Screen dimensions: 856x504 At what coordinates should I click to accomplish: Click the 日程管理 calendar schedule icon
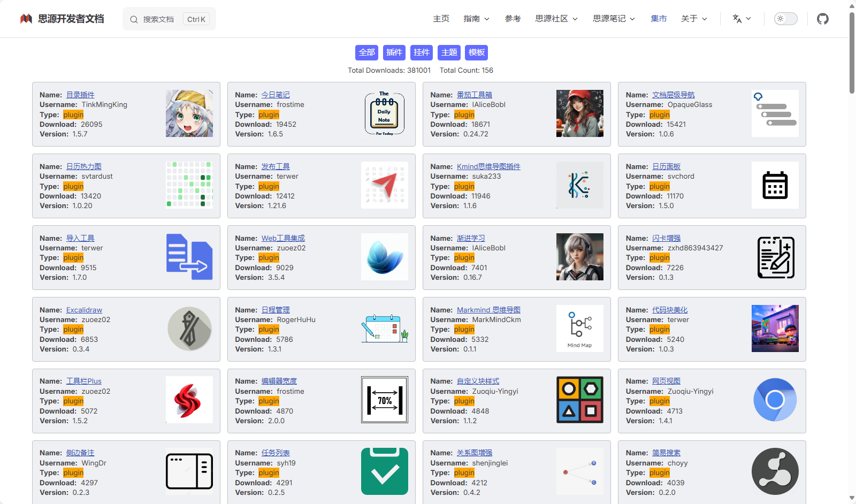385,329
